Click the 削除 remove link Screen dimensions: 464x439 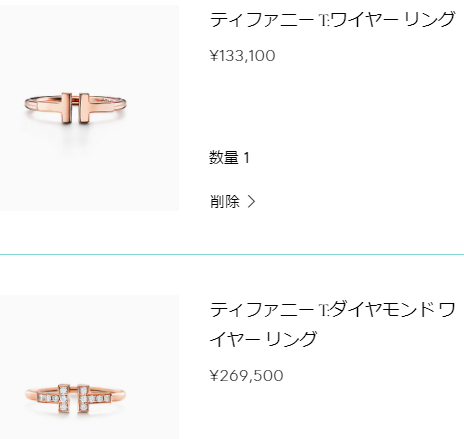coord(224,201)
